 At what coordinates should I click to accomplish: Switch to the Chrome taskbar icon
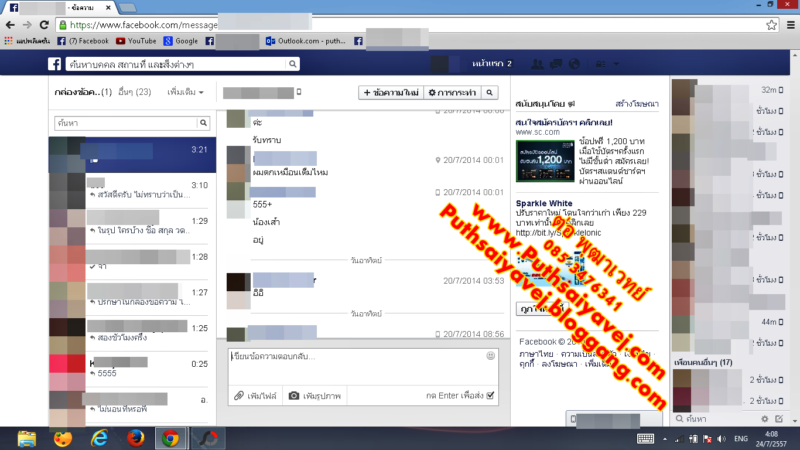pos(171,439)
